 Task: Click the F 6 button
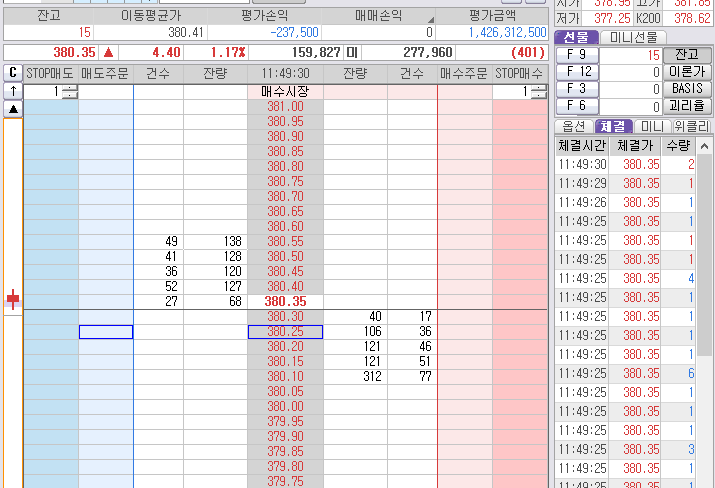(x=577, y=106)
